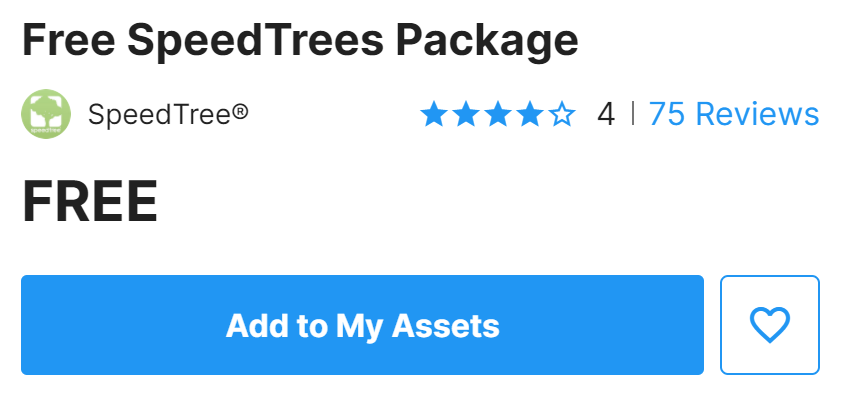Click the fourth filled rating star
Viewport: 845px width, 398px height.
530,115
